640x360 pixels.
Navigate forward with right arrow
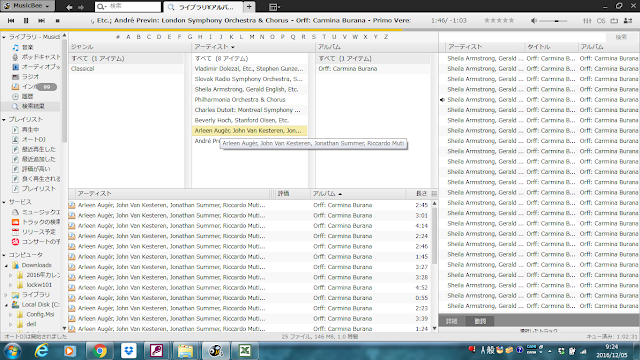(81, 7)
